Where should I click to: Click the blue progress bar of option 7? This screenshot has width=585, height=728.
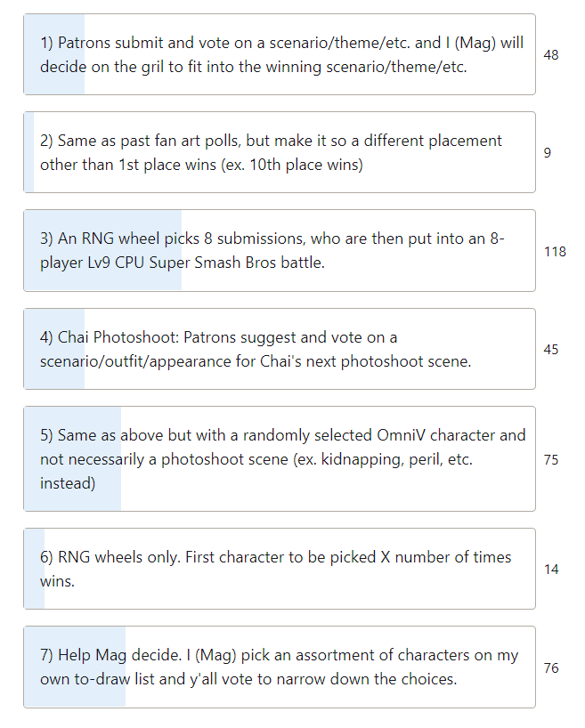(x=75, y=667)
